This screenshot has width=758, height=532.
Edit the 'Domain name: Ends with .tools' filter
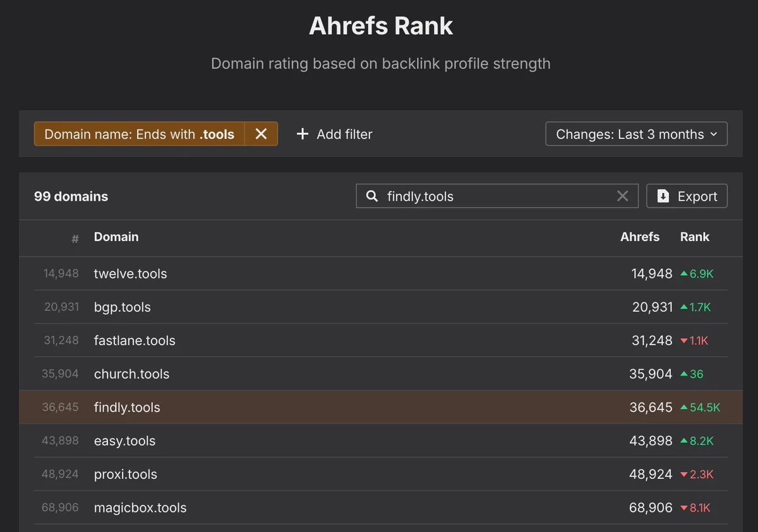pyautogui.click(x=140, y=134)
